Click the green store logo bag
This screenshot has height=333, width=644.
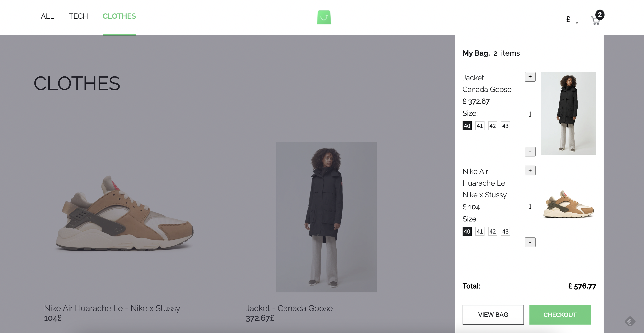(324, 17)
